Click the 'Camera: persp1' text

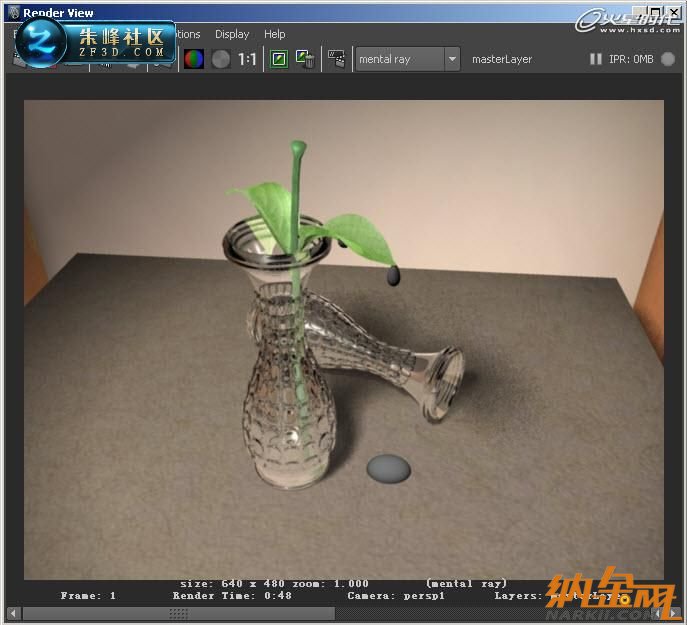(396, 596)
